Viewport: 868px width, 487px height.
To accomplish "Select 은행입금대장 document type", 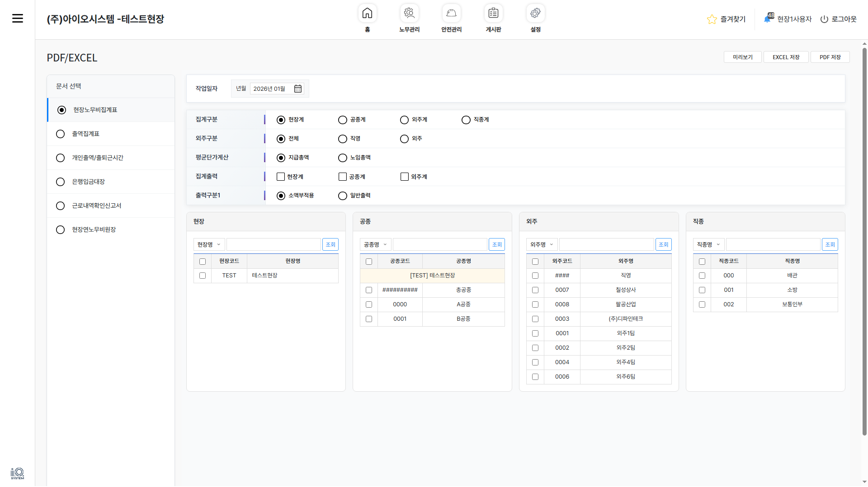I will point(61,182).
